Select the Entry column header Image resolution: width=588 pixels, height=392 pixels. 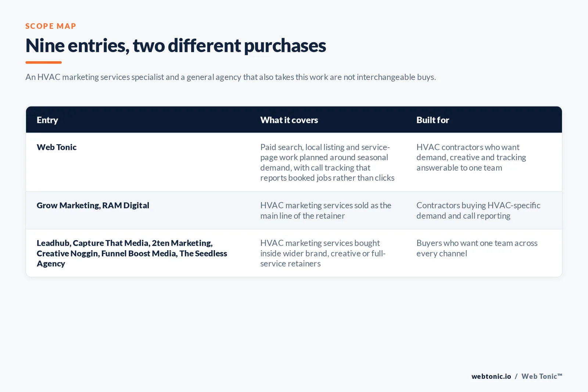[x=47, y=120]
